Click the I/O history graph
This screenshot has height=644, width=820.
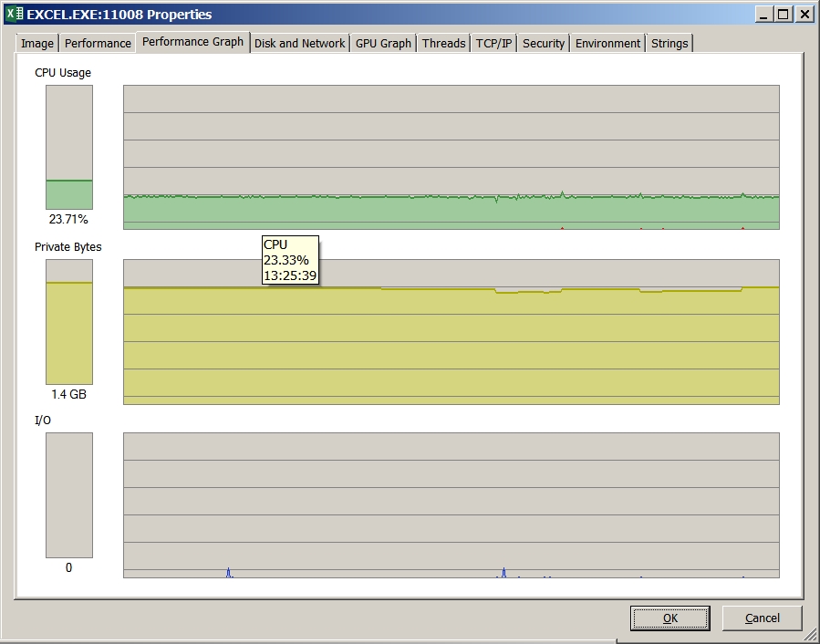452,504
